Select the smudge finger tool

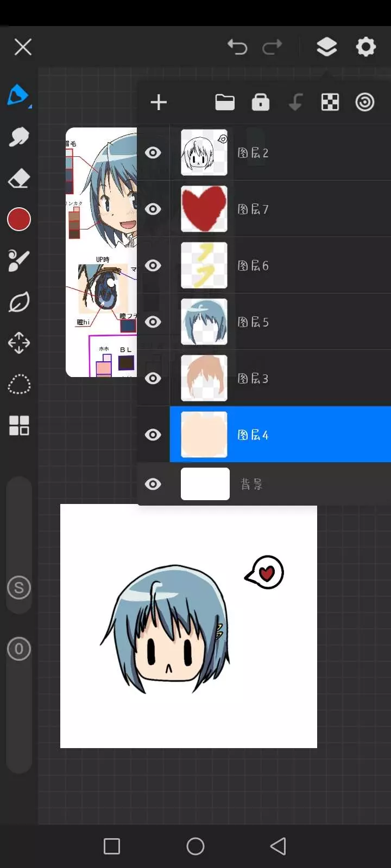click(19, 137)
